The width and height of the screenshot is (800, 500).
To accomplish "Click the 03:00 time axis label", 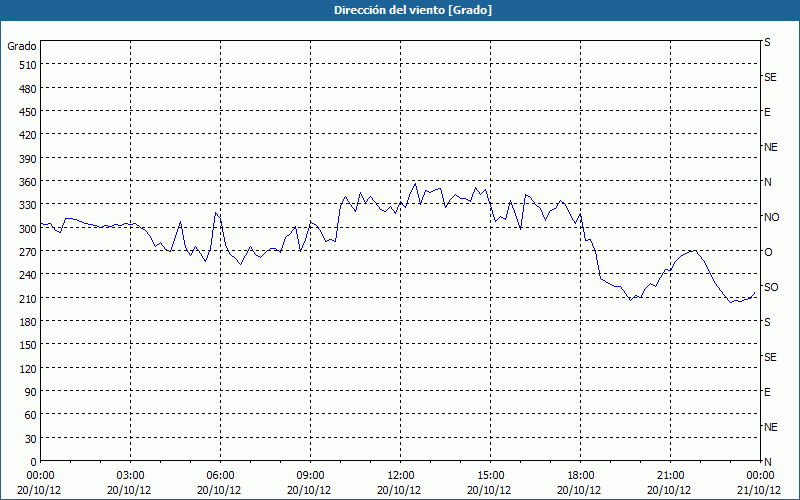I will click(131, 476).
